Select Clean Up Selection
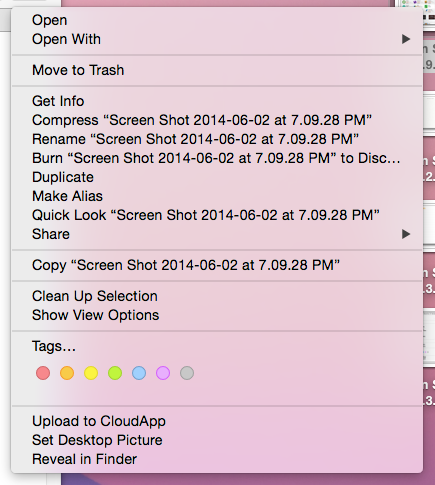 (217, 296)
